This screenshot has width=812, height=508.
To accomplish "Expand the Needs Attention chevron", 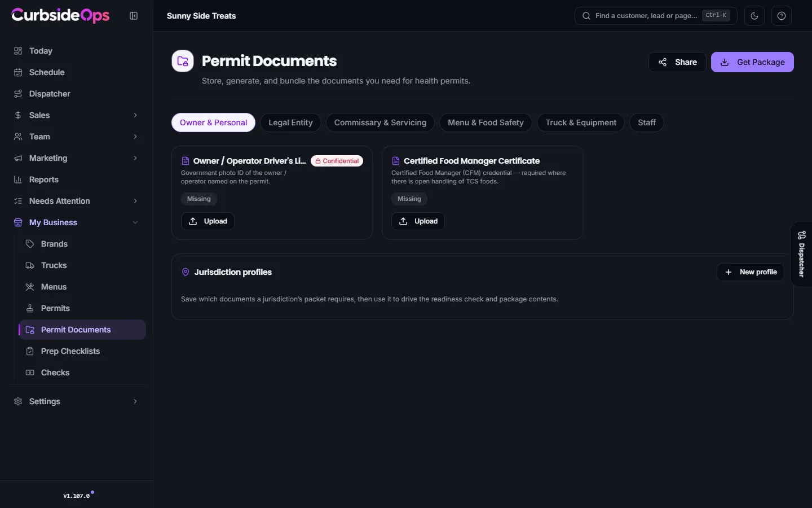I will 135,201.
